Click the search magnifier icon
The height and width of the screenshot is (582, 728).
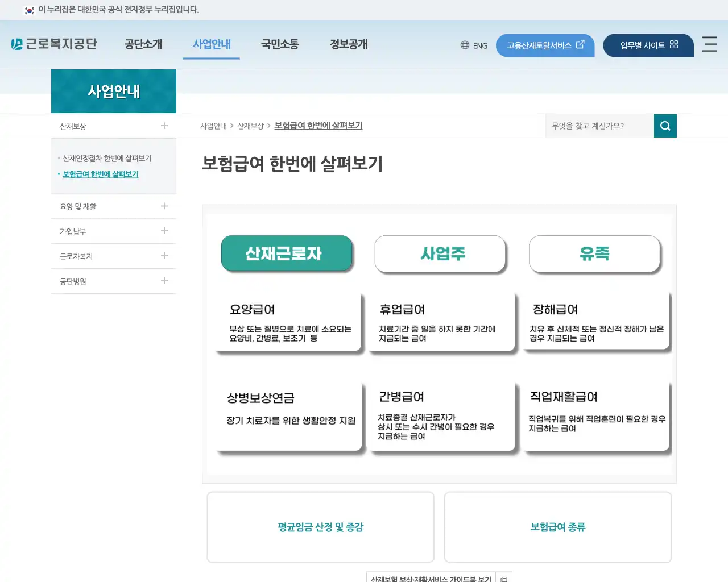[x=665, y=126]
